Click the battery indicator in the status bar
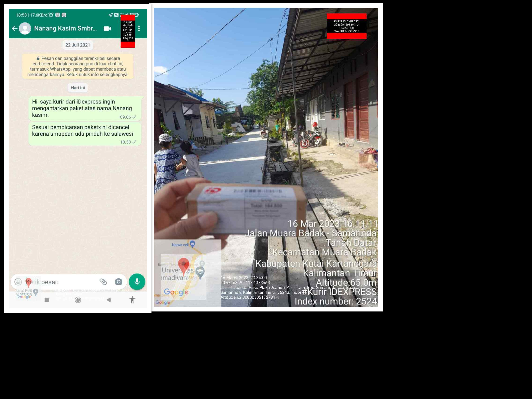This screenshot has height=399, width=532. click(x=134, y=15)
